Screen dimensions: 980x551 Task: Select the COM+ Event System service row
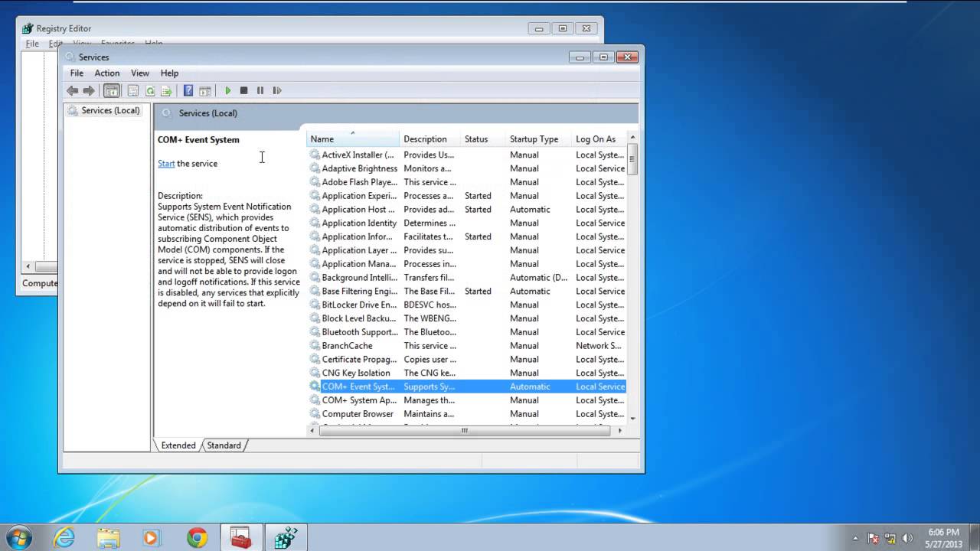[x=467, y=386]
